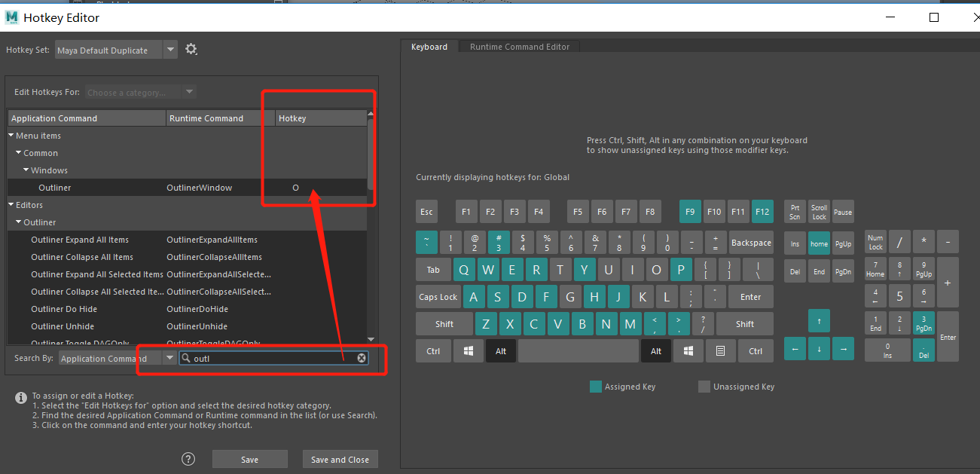Screen dimensions: 980x474
Task: Click the home key
Action: coord(819,243)
